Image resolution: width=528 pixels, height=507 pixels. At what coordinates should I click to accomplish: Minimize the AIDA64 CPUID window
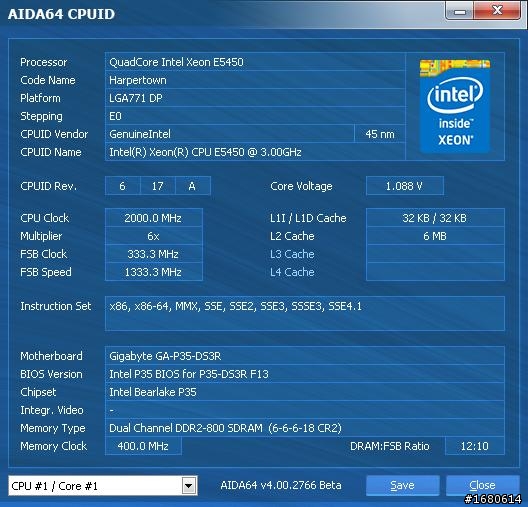pos(460,11)
